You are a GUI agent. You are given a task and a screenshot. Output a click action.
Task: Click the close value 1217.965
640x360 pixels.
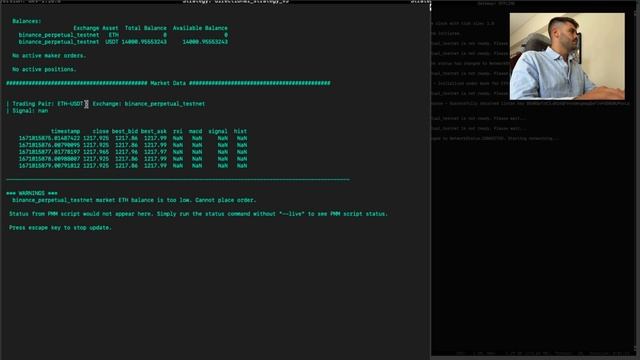[x=96, y=152]
